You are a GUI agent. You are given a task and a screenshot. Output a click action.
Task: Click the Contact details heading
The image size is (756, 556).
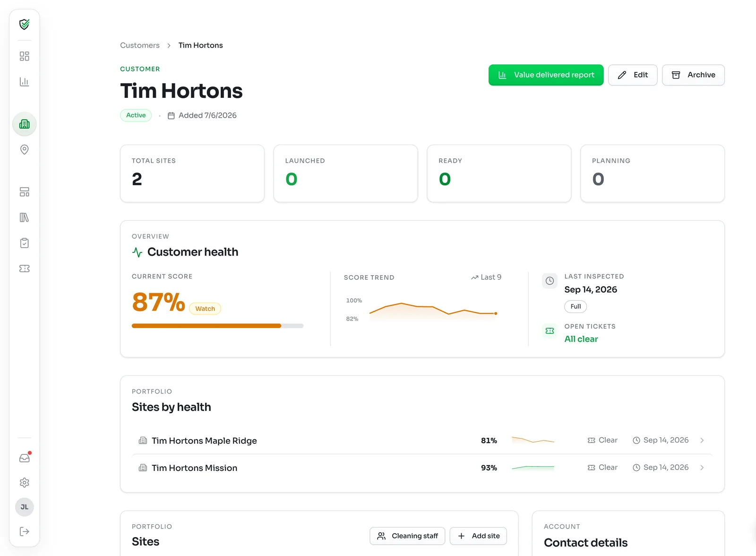586,543
